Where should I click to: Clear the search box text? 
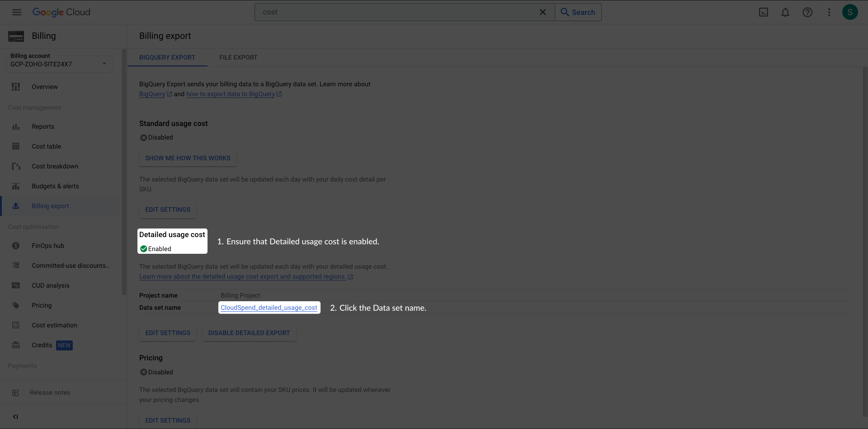tap(543, 12)
